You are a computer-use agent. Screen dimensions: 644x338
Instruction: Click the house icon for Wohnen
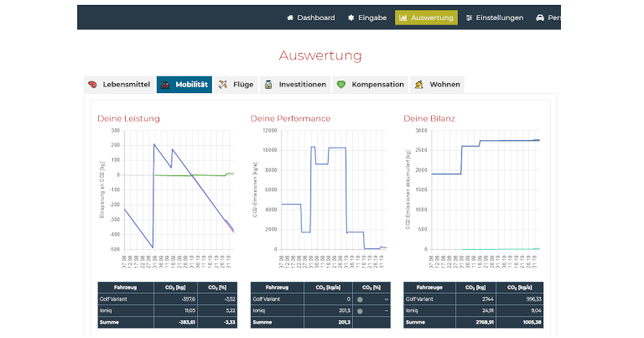click(x=419, y=85)
